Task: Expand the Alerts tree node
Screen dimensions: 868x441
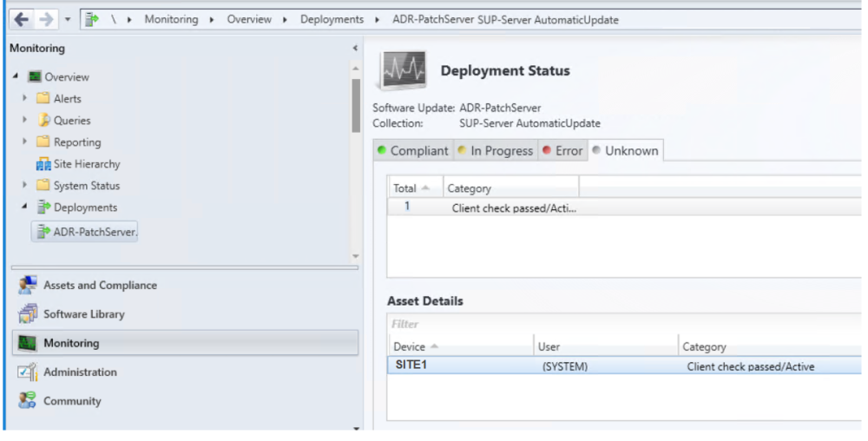Action: pyautogui.click(x=26, y=99)
